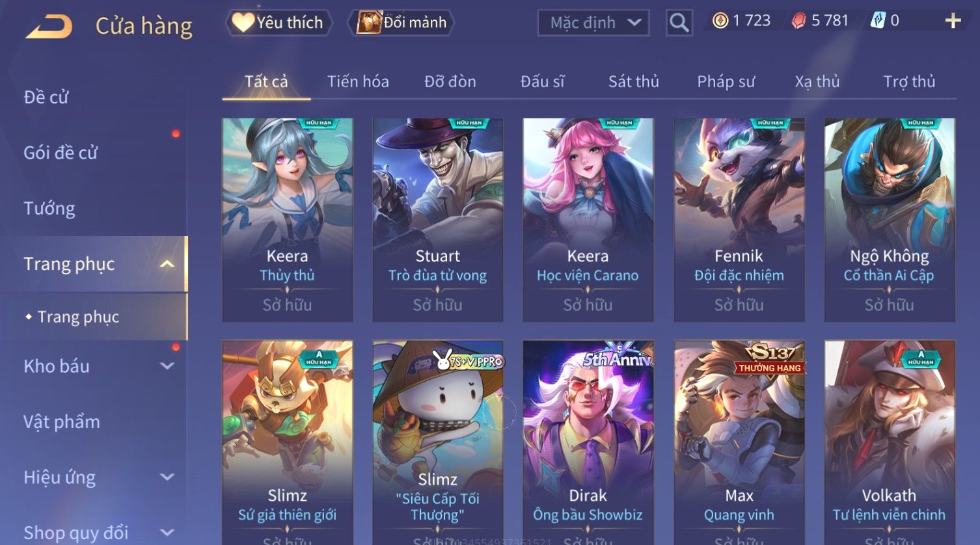This screenshot has height=545, width=980.
Task: Tap the red gem currency icon
Action: tap(798, 21)
